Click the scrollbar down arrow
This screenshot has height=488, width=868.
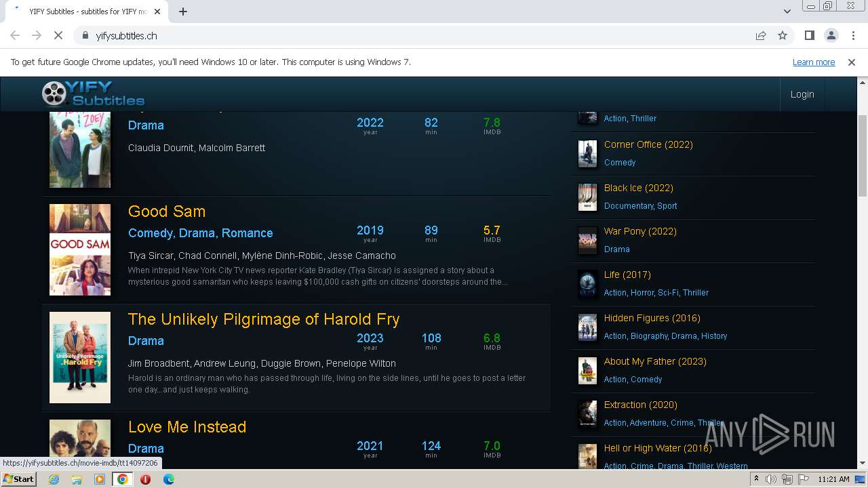(x=862, y=463)
